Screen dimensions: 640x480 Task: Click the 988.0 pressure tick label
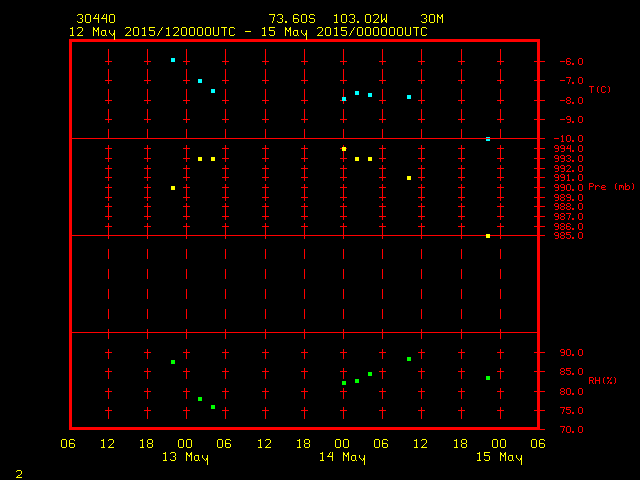click(x=569, y=207)
